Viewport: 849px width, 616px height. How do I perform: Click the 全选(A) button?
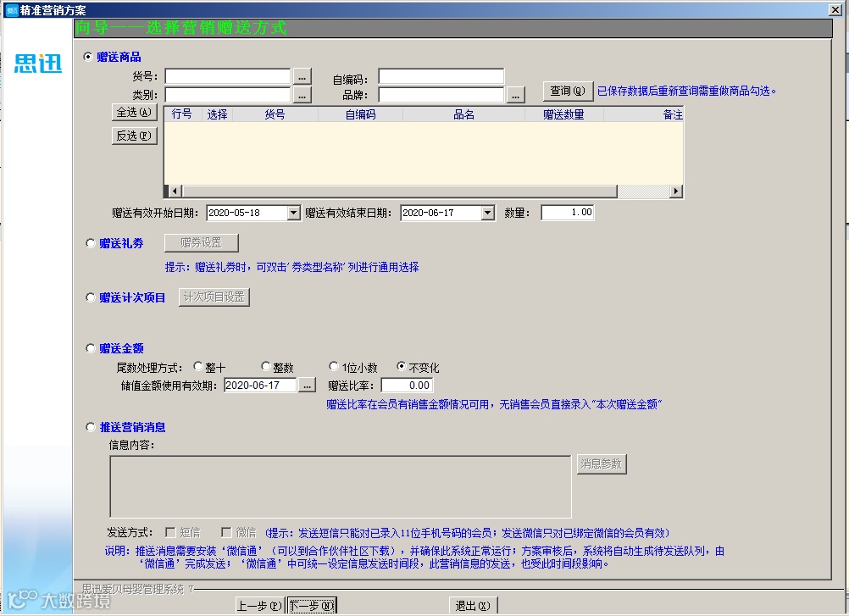pos(134,112)
